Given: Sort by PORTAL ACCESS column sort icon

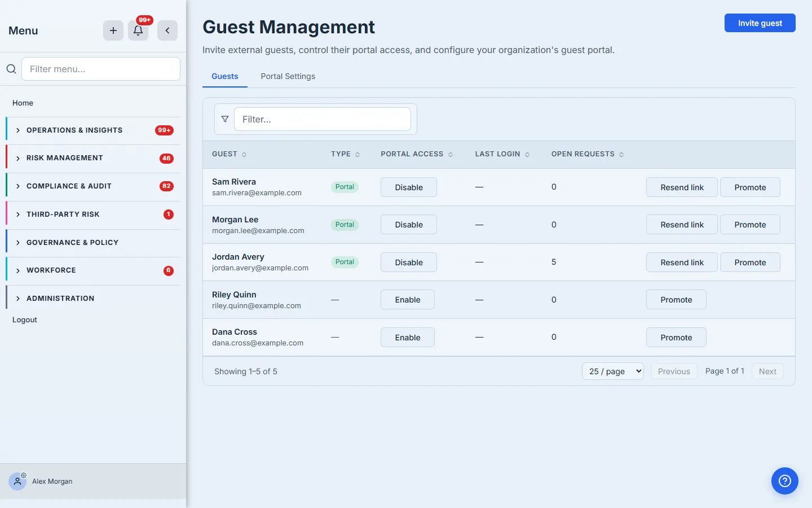Looking at the screenshot, I should (x=451, y=155).
